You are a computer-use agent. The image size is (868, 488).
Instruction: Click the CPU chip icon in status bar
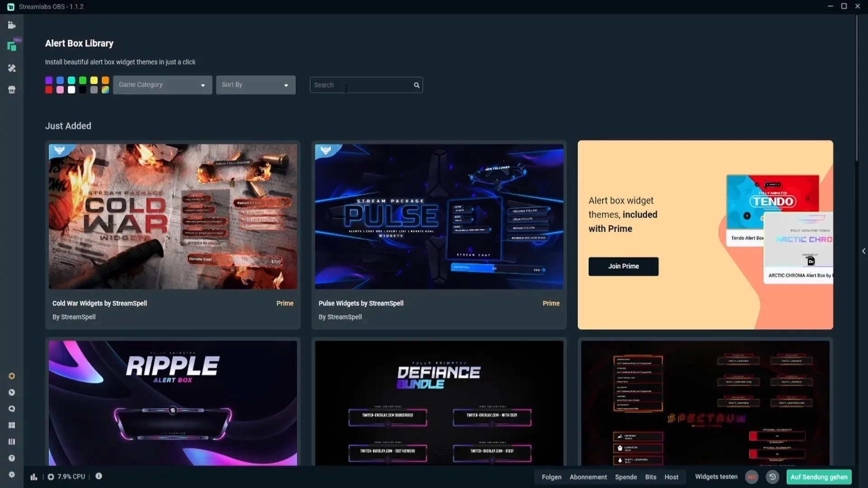[x=51, y=477]
